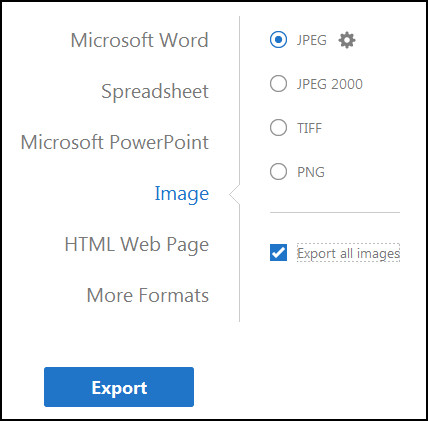428x421 pixels.
Task: Open JPEG settings gear icon
Action: (x=347, y=40)
